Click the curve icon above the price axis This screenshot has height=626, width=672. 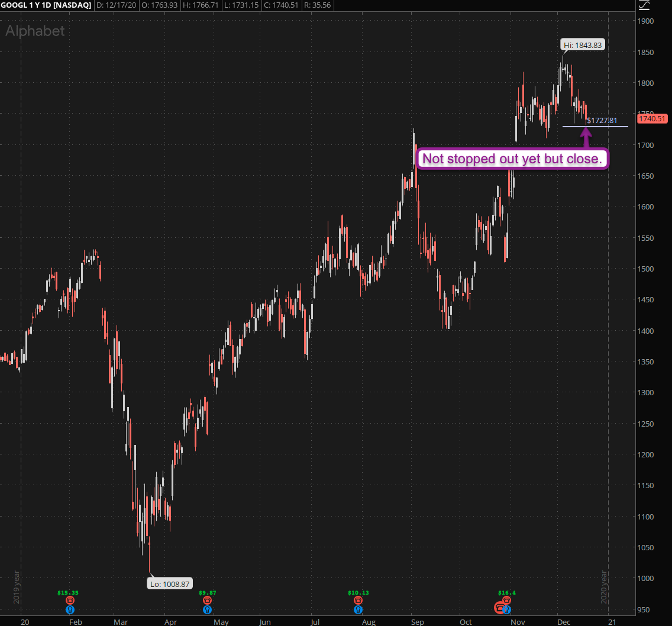point(644,5)
